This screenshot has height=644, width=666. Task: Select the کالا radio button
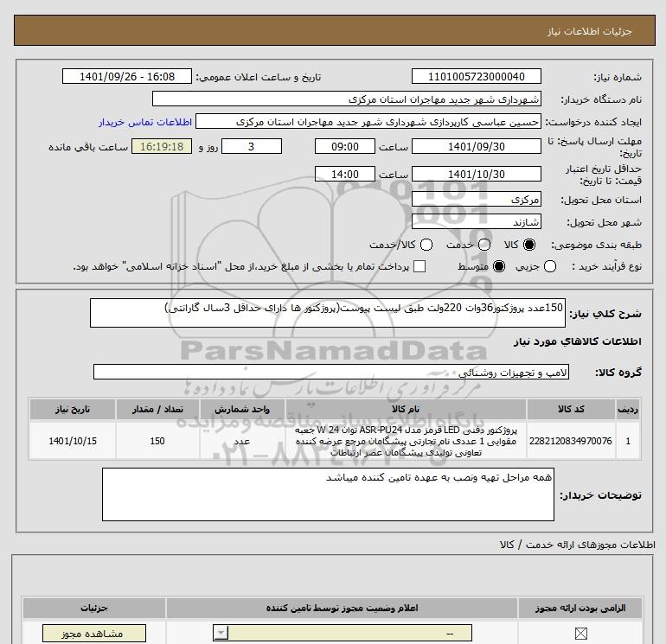529,245
